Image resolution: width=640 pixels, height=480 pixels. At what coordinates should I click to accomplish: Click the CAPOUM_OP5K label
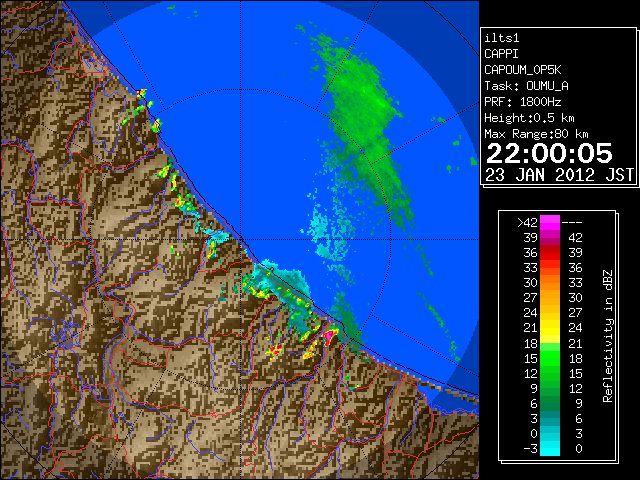[x=522, y=70]
